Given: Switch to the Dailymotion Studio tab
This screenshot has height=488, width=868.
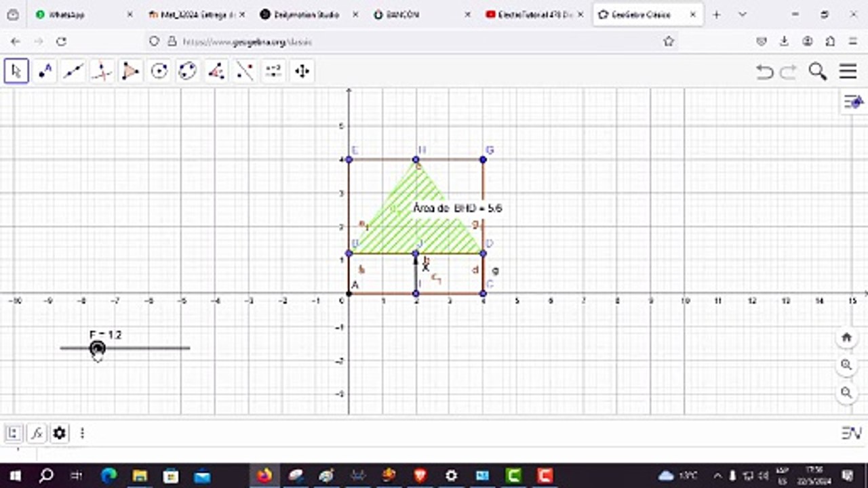Looking at the screenshot, I should 308,14.
